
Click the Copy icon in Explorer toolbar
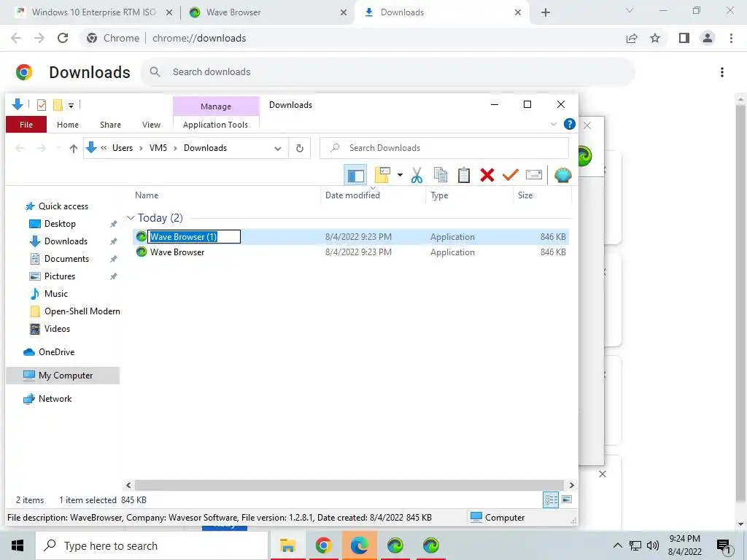point(440,175)
